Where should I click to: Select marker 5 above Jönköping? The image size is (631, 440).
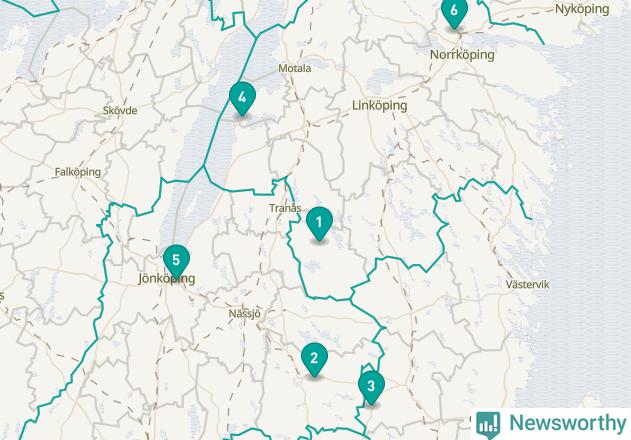(176, 262)
